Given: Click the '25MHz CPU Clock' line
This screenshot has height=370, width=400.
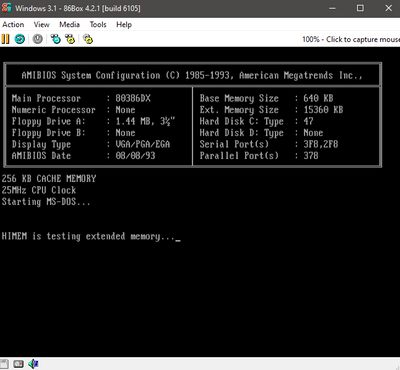Looking at the screenshot, I should [x=39, y=190].
